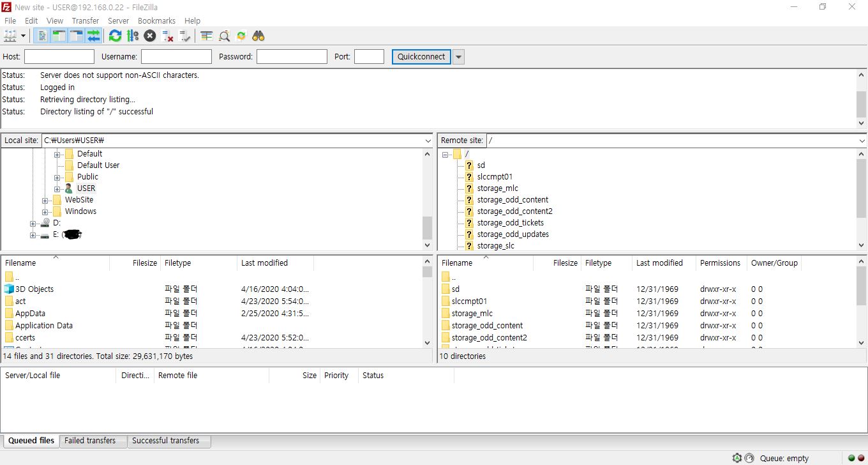The height and width of the screenshot is (465, 868).
Task: Select storage_mlc in remote tree
Action: [498, 188]
